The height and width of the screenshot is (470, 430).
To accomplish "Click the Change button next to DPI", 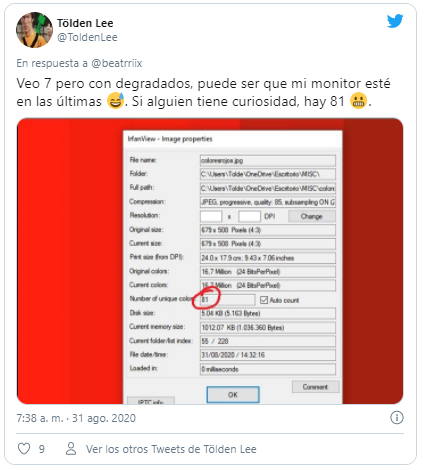I will coord(312,216).
